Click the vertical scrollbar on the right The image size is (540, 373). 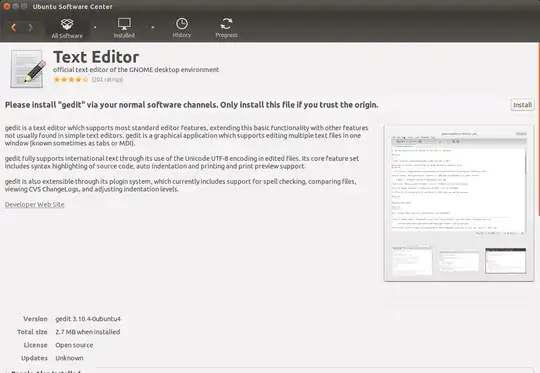[538, 130]
